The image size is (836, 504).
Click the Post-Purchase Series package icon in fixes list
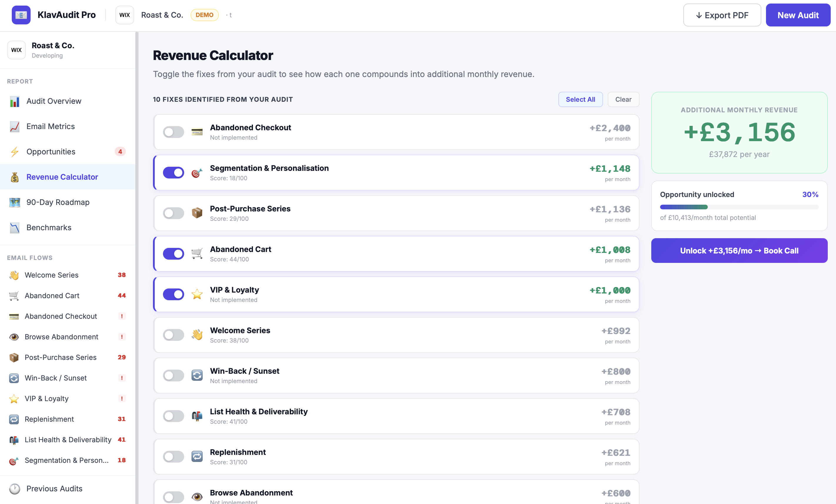pyautogui.click(x=197, y=213)
